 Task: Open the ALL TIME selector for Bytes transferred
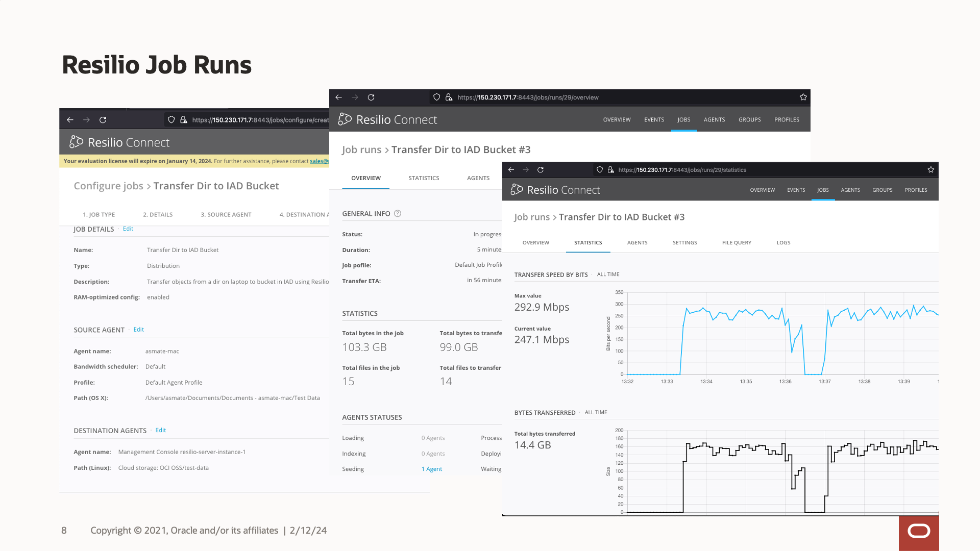pyautogui.click(x=596, y=412)
